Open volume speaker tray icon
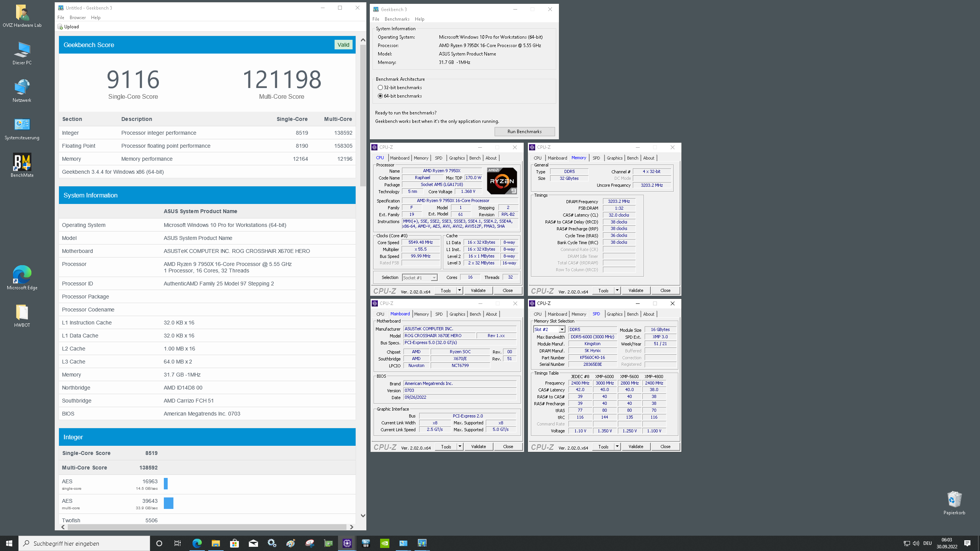 click(916, 543)
